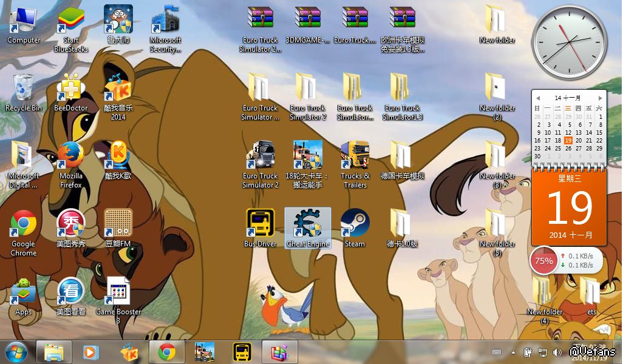Click the Windows Media Player taskbar icon
Screen dimensions: 623x364
point(91,351)
